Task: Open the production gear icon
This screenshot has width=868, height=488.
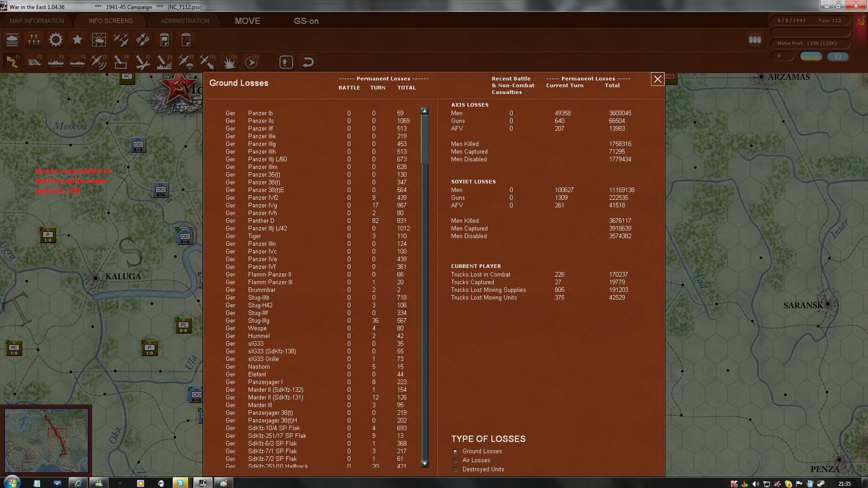Action: pyautogui.click(x=56, y=40)
